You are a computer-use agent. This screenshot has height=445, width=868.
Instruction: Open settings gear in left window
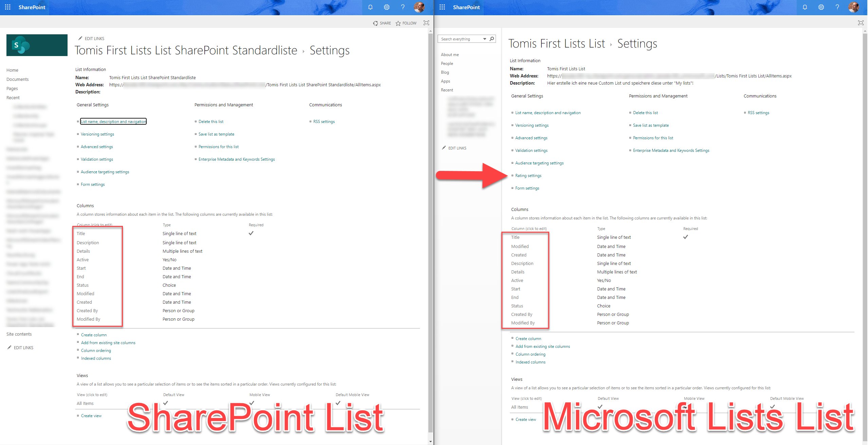(387, 7)
